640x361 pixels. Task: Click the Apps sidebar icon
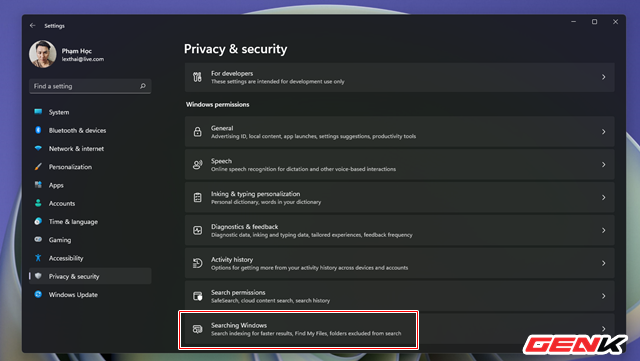click(x=38, y=185)
